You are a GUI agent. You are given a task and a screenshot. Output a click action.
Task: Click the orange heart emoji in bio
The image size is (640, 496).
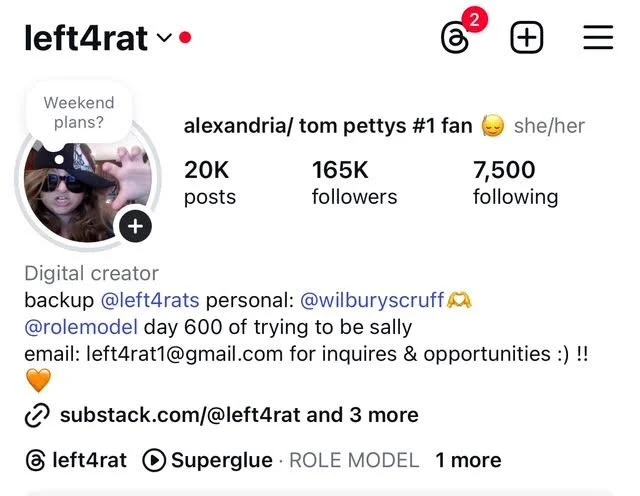point(38,380)
